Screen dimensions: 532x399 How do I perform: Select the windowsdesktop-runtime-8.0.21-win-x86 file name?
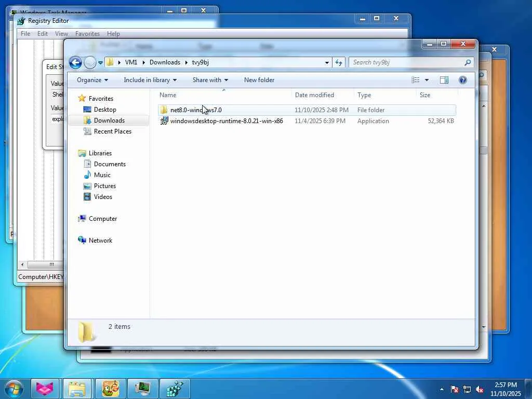pyautogui.click(x=227, y=121)
